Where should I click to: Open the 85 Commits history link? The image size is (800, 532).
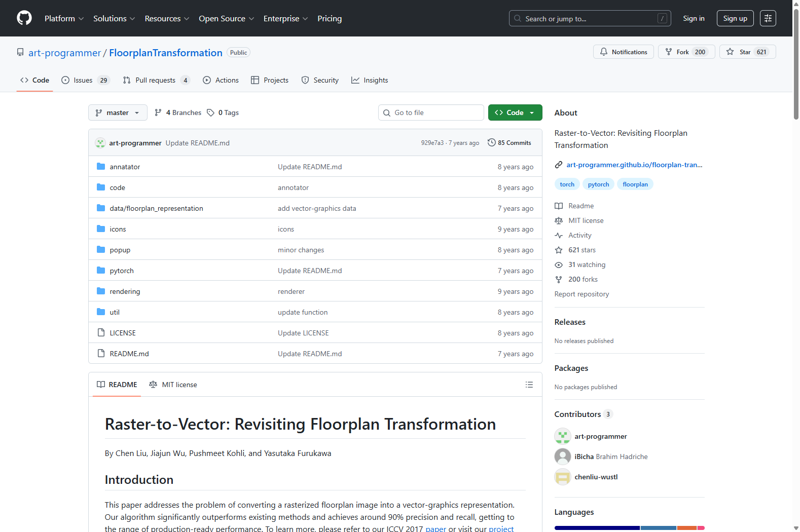click(x=510, y=142)
